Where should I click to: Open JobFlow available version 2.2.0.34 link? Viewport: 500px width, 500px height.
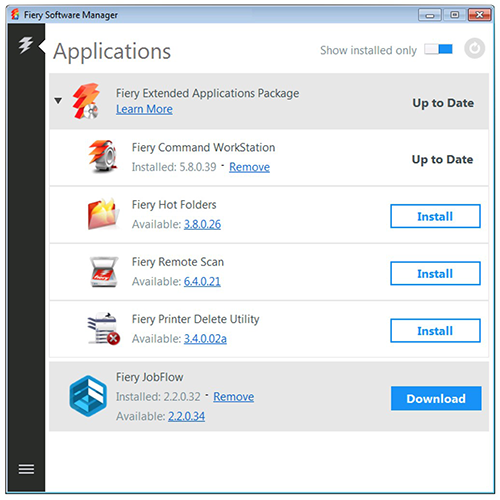186,416
